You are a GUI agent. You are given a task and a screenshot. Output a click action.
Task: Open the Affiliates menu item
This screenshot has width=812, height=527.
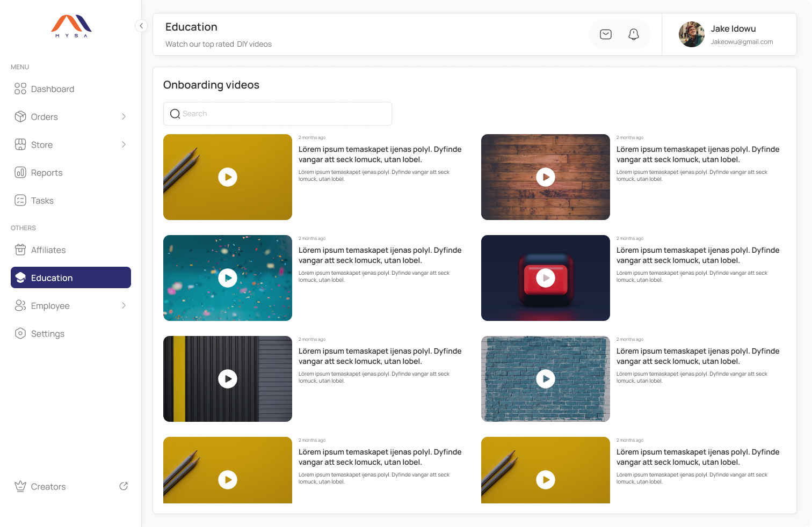pos(71,250)
